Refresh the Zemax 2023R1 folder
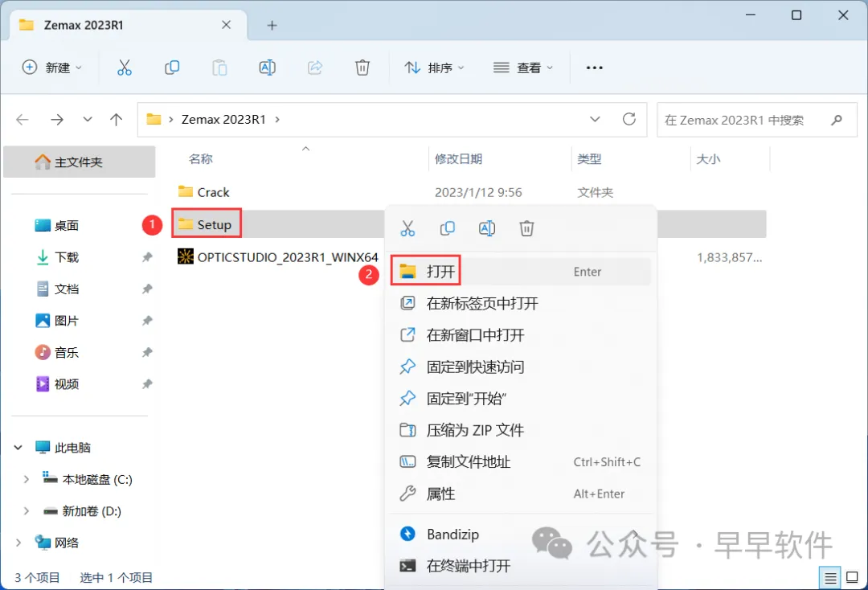868x590 pixels. pos(628,119)
